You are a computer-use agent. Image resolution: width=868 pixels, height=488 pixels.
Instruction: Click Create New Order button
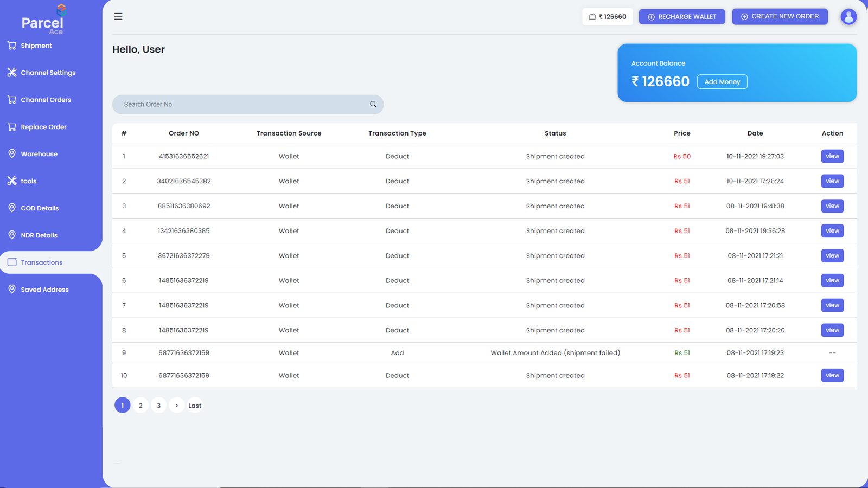(780, 17)
